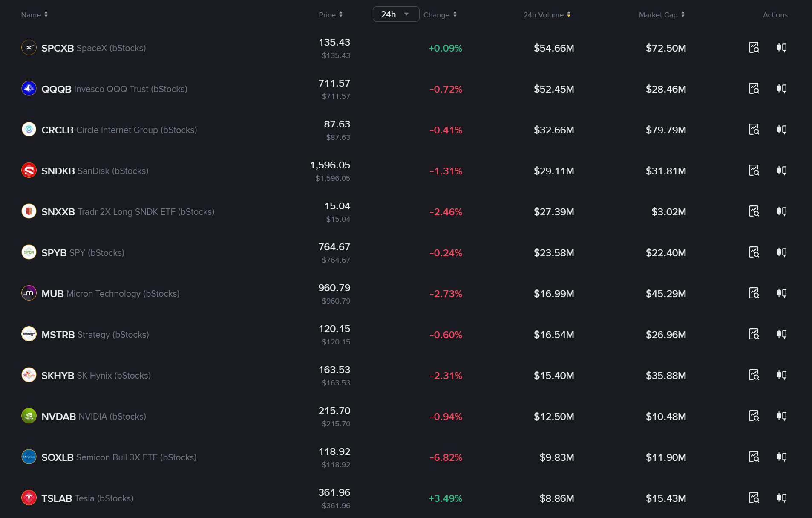Screen dimensions: 812x518
Task: Sort by the Change column
Action: 440,14
